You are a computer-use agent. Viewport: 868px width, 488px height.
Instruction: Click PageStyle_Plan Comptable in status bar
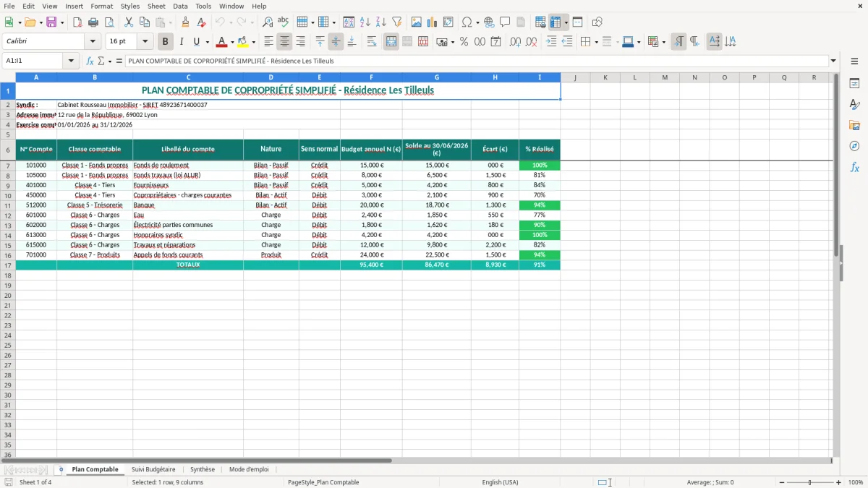point(323,482)
